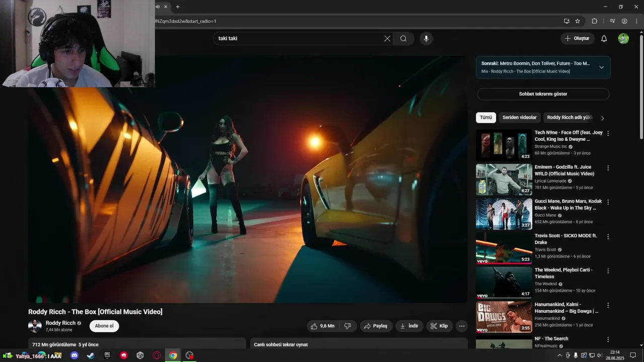
Task: Like the video (9,6 Mn)
Action: 322,326
